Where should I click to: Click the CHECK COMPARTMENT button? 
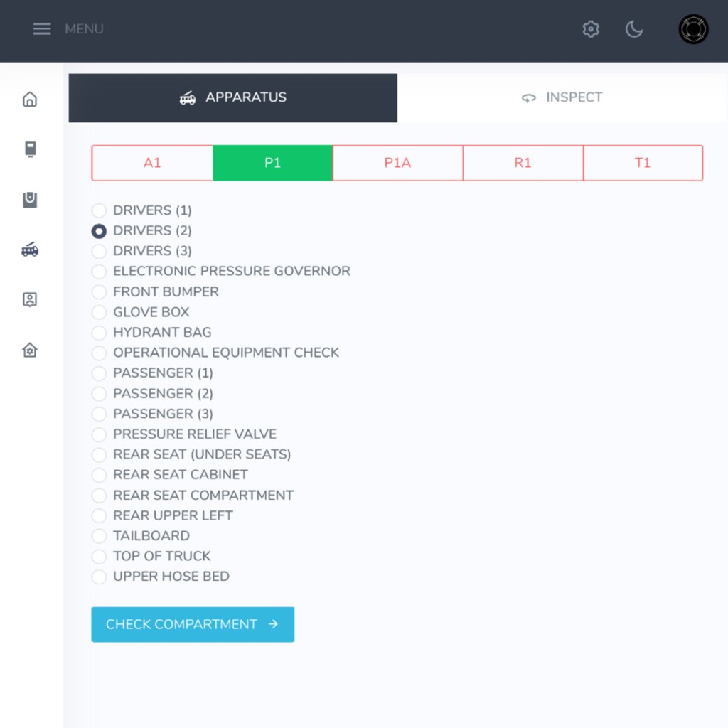(x=193, y=624)
